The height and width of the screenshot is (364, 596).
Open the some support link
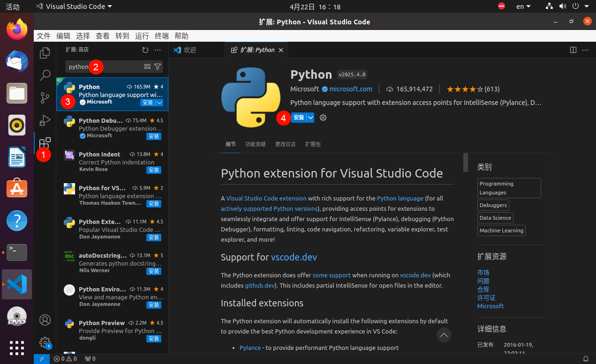332,275
